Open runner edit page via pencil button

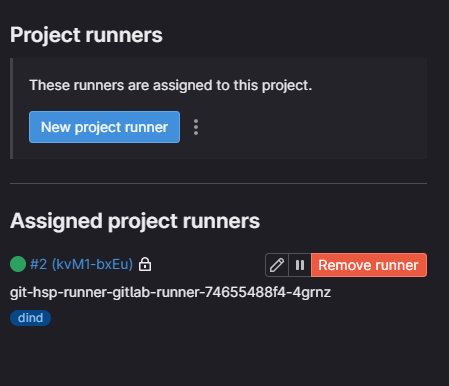click(277, 265)
